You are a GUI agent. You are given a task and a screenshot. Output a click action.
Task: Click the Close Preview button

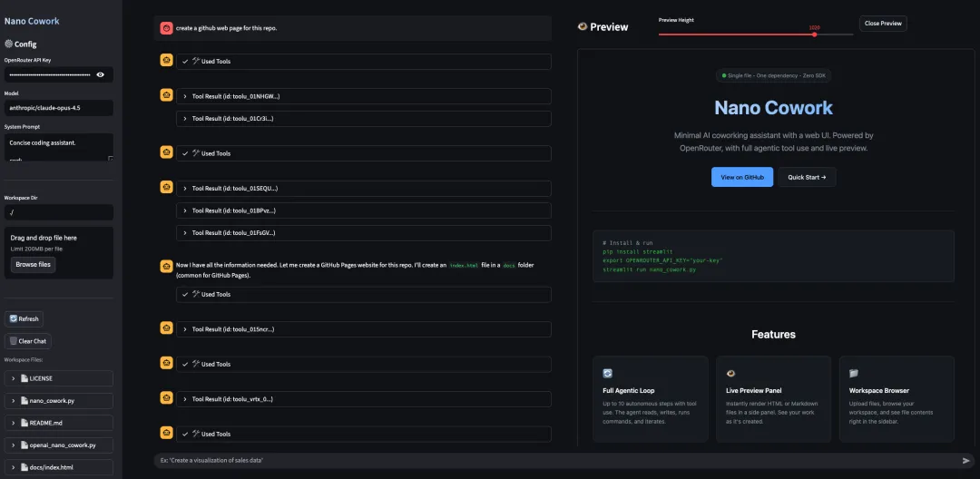point(883,23)
